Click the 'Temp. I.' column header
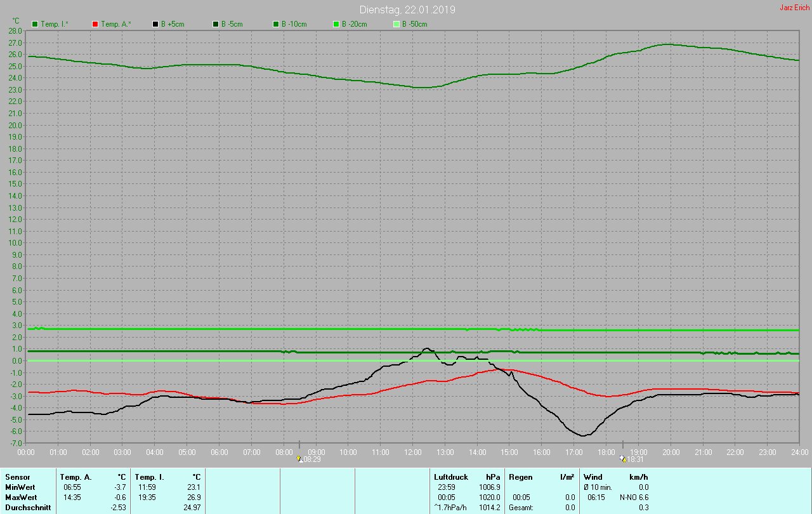This screenshot has height=514, width=812. (x=150, y=477)
